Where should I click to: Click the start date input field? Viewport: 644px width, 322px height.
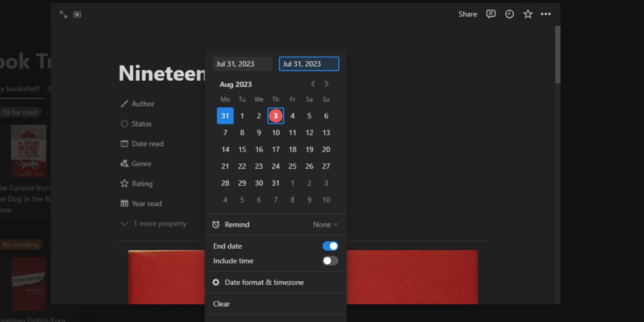[242, 64]
